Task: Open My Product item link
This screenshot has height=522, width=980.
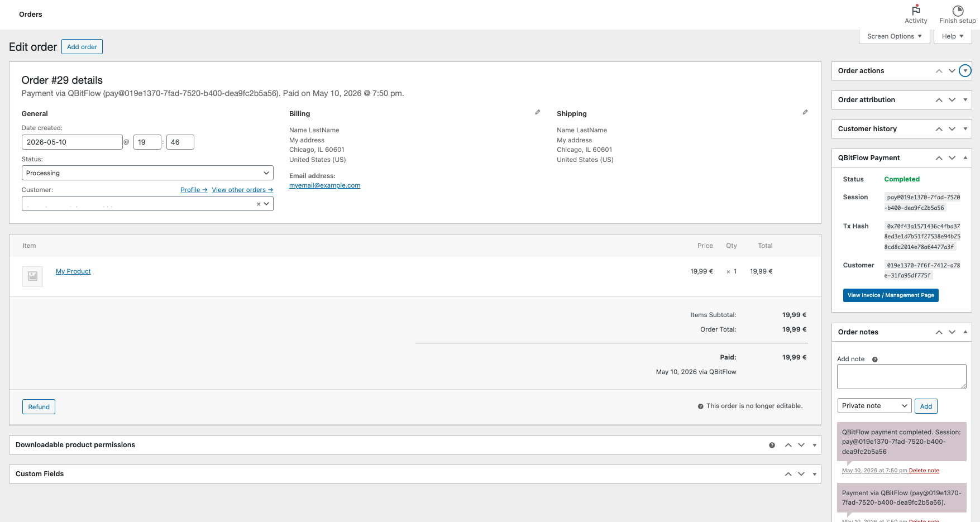Action: coord(73,271)
